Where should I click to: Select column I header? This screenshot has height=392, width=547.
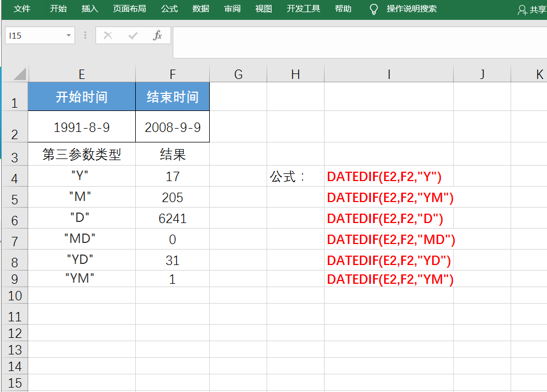[389, 74]
